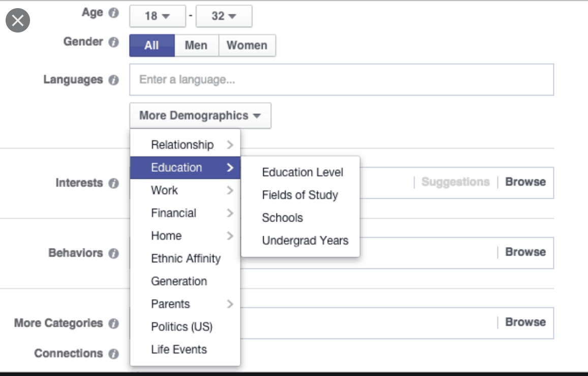Viewport: 588px width, 376px height.
Task: Click the info icon beside Languages
Action: pyautogui.click(x=114, y=80)
